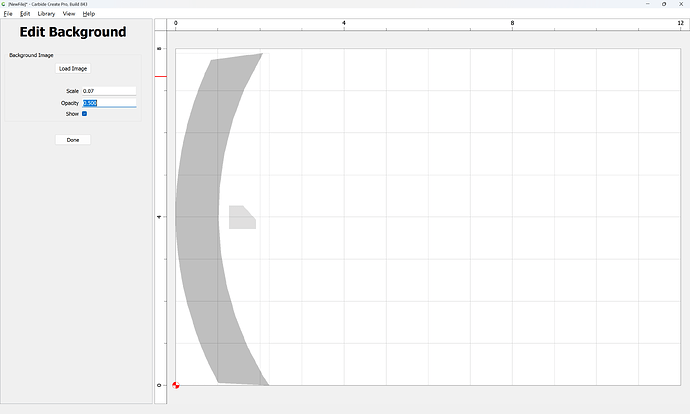
Task: Restore the window with the maximize button
Action: (664, 4)
